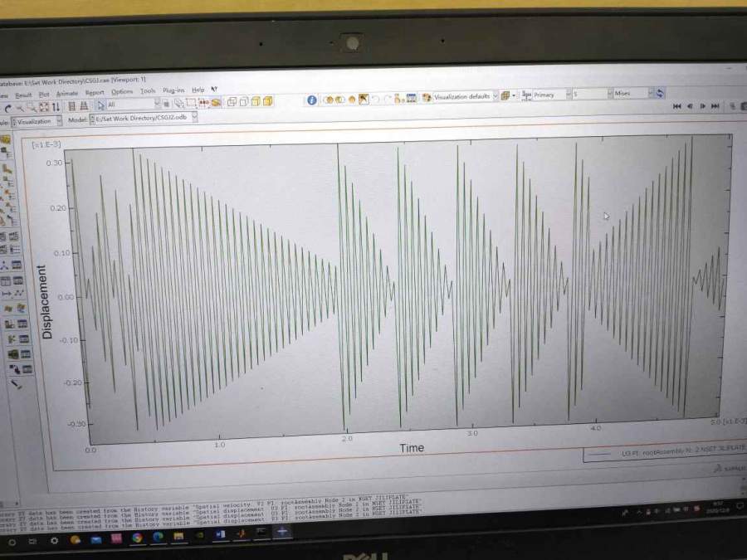The height and width of the screenshot is (560, 747).
Task: Open the Visualization defaults dropdown
Action: [496, 96]
